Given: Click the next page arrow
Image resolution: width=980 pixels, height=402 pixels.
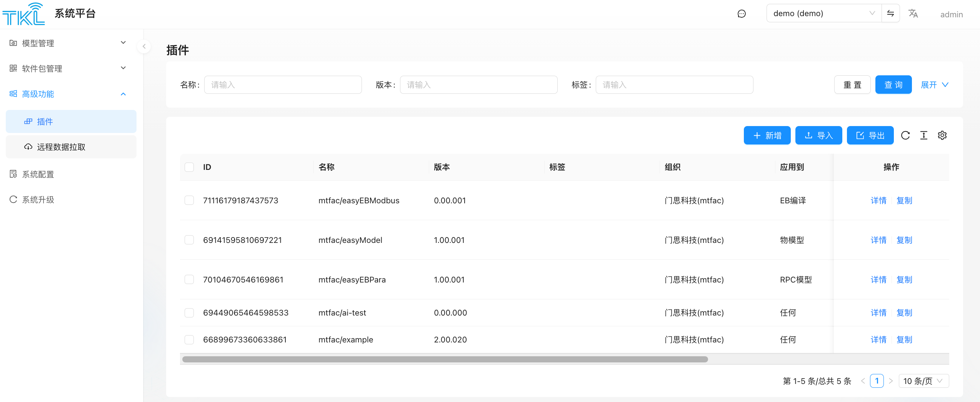Looking at the screenshot, I should tap(890, 381).
